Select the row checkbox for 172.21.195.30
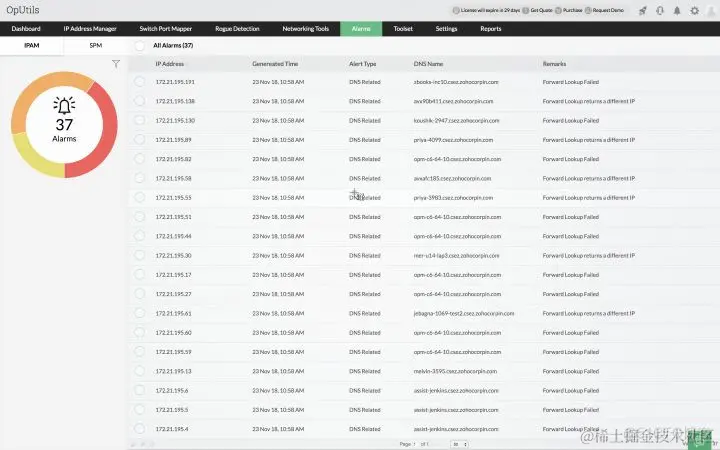Viewport: 720px width, 450px height. click(x=140, y=255)
